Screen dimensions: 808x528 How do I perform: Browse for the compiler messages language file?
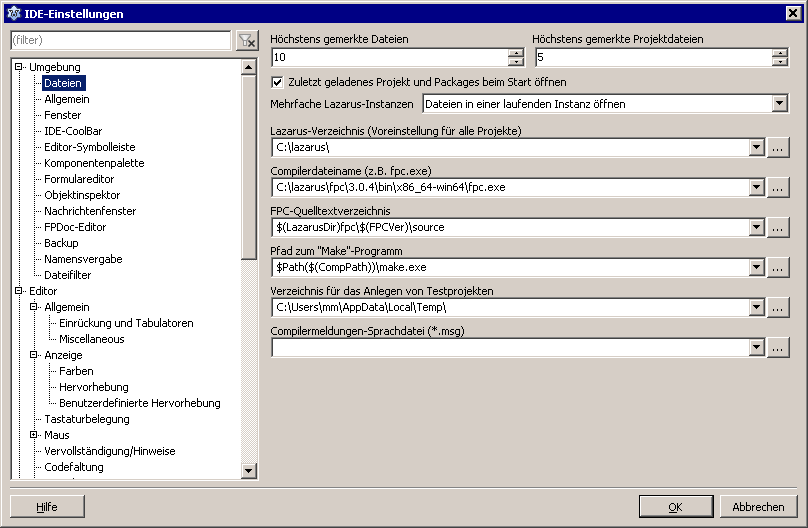coord(779,347)
